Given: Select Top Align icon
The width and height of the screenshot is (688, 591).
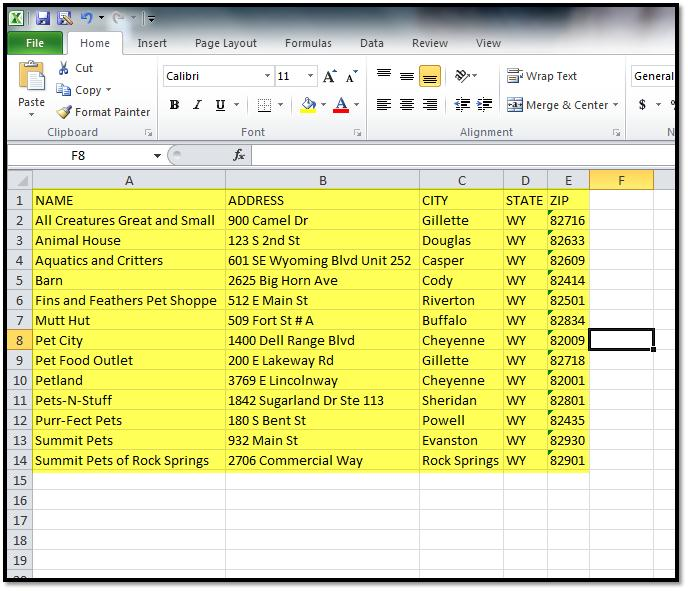Looking at the screenshot, I should click(384, 76).
